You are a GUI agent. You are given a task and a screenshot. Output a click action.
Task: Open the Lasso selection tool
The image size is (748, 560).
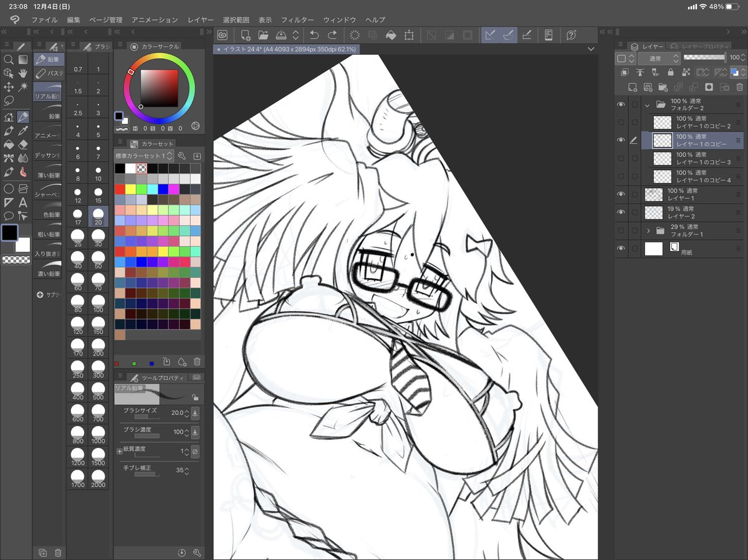9,100
